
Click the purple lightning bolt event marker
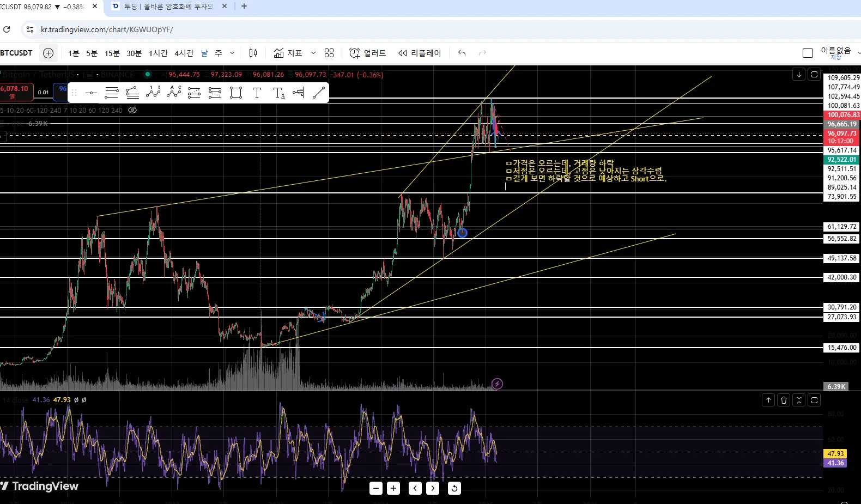click(497, 384)
